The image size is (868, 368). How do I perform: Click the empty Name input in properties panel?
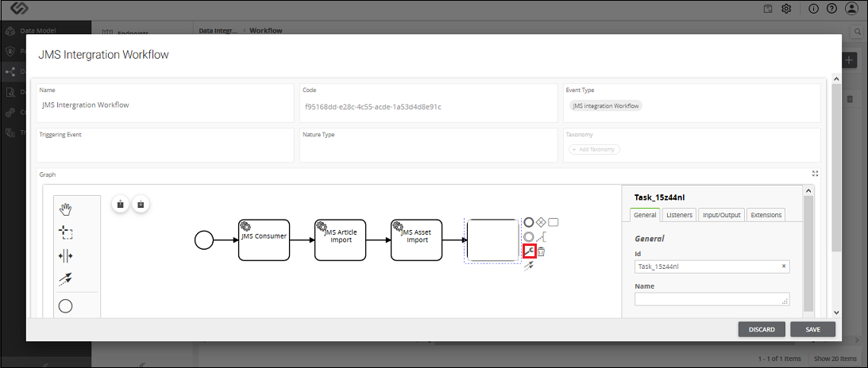click(712, 300)
